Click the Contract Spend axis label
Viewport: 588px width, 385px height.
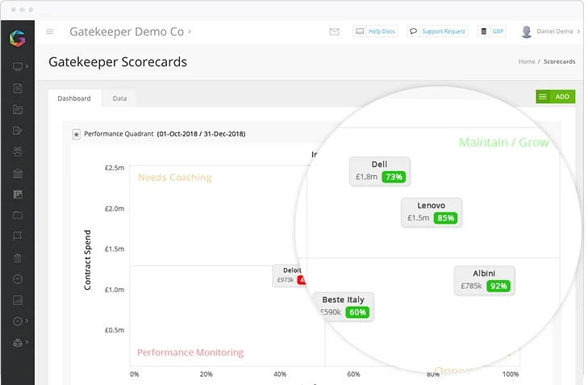[87, 260]
